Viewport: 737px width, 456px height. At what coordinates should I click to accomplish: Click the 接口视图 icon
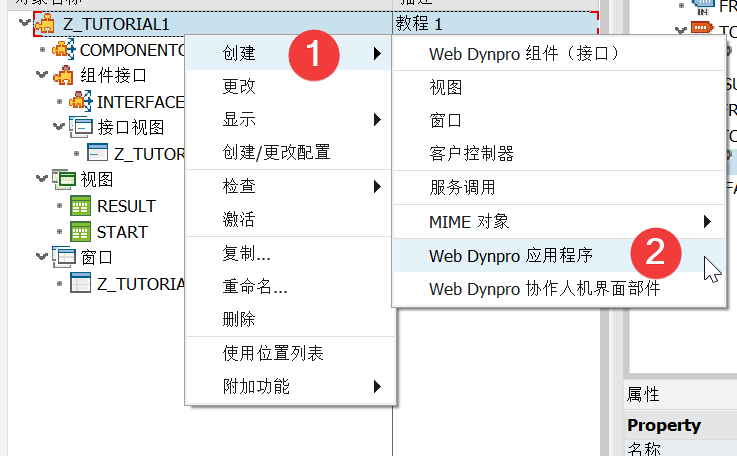click(x=82, y=127)
